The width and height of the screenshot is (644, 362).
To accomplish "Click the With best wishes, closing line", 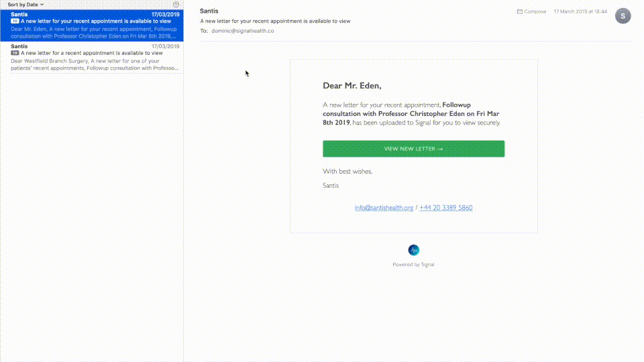I will (347, 172).
